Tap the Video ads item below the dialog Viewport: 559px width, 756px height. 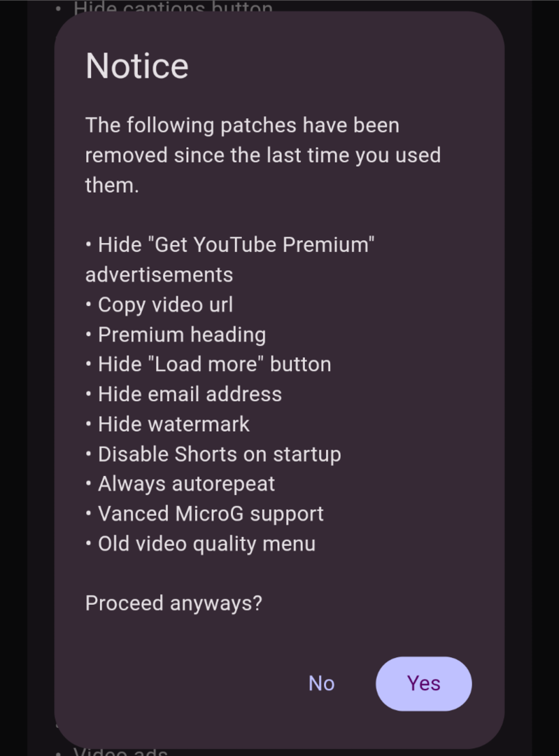(x=120, y=752)
